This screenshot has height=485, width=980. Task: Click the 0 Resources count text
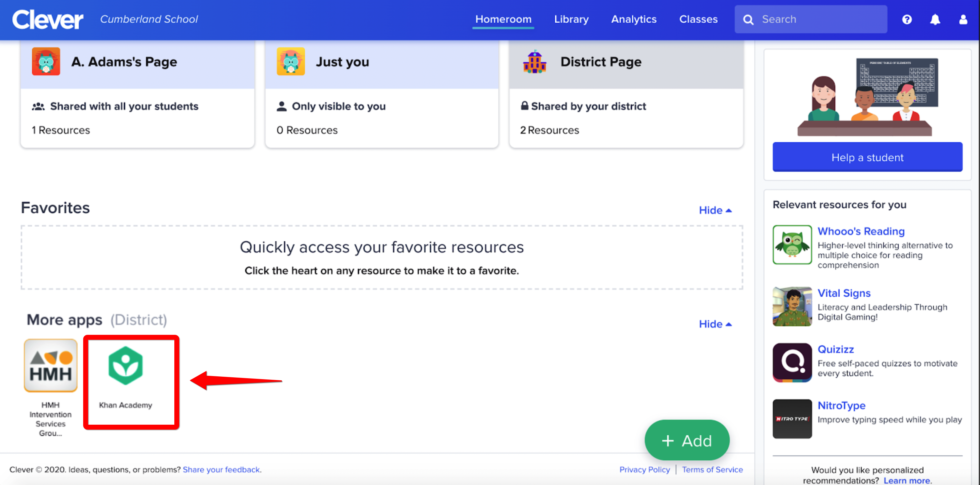pyautogui.click(x=307, y=130)
